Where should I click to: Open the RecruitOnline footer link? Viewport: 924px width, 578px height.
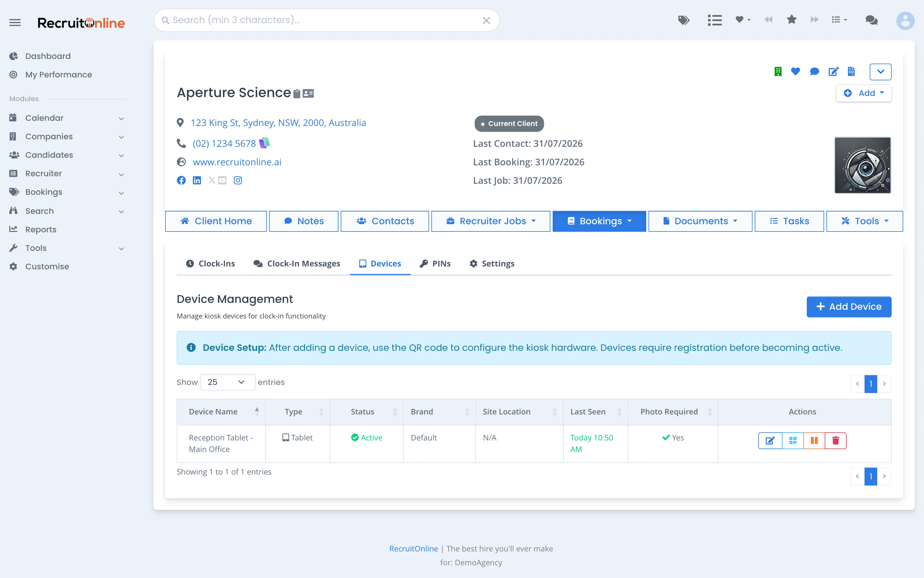[413, 549]
